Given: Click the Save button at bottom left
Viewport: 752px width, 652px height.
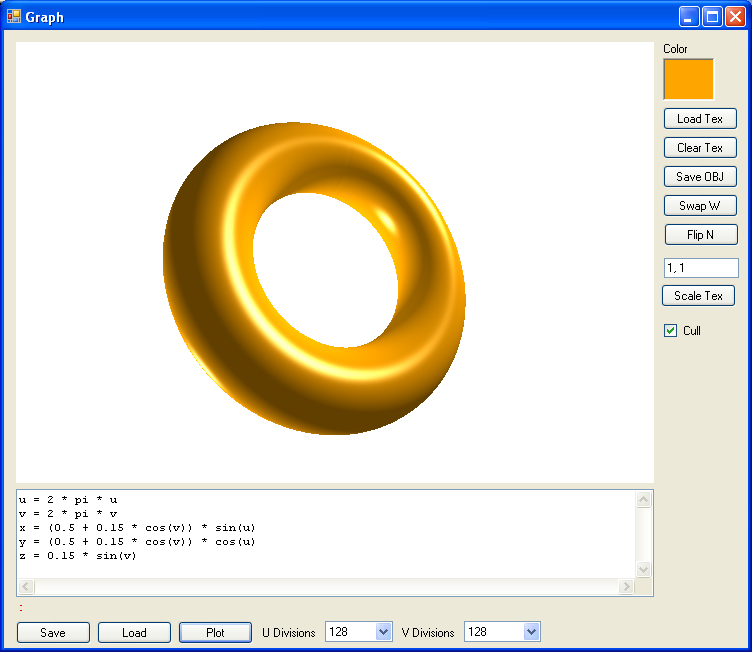Looking at the screenshot, I should point(53,632).
